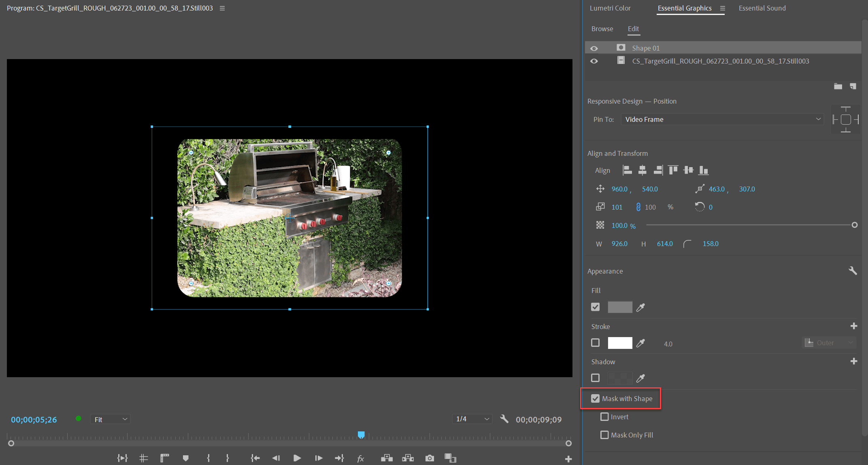Screen dimensions: 868x465
Task: Click the Export Frame camera icon
Action: click(x=430, y=458)
